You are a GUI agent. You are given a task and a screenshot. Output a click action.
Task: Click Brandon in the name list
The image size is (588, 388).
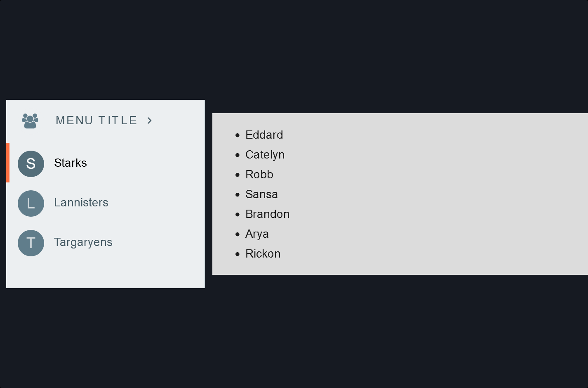(x=268, y=214)
